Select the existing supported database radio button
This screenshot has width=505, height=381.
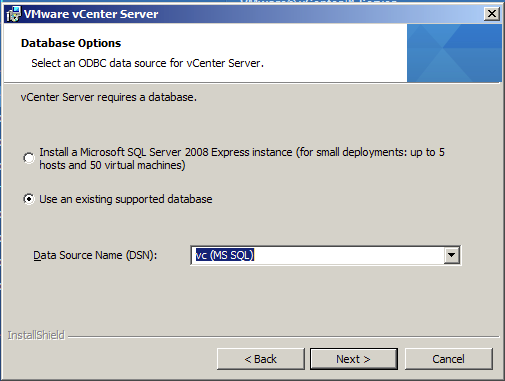pyautogui.click(x=29, y=199)
